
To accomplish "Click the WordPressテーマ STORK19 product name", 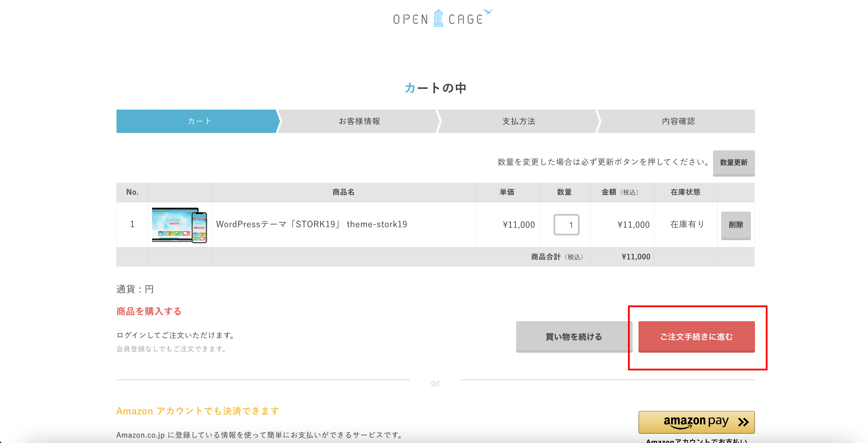I will [x=311, y=224].
